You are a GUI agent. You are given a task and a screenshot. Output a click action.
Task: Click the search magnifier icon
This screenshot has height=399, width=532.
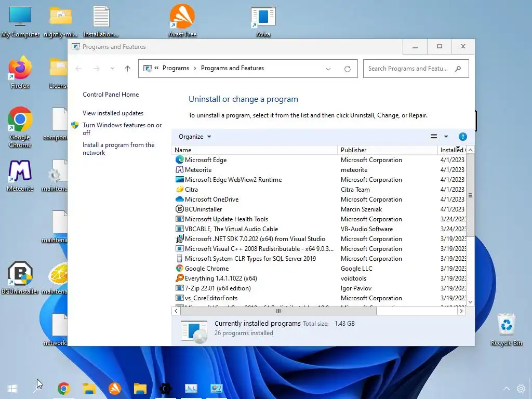coord(458,69)
